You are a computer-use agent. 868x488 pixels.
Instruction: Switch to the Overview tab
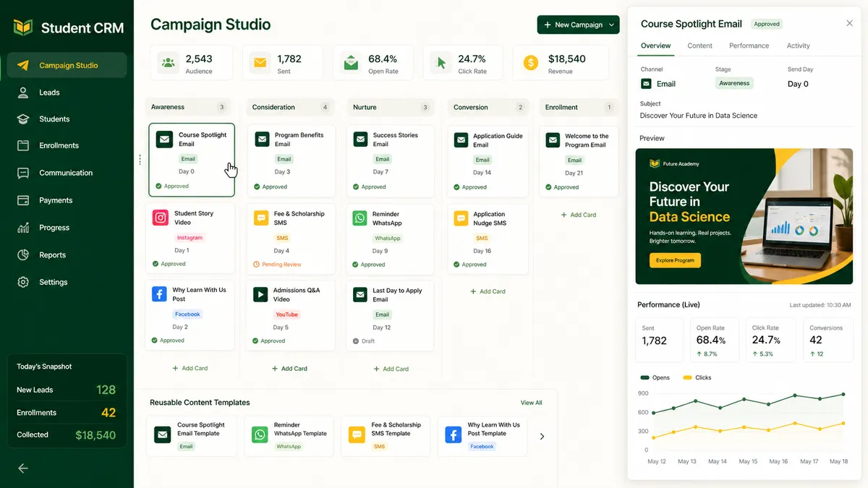pyautogui.click(x=655, y=46)
